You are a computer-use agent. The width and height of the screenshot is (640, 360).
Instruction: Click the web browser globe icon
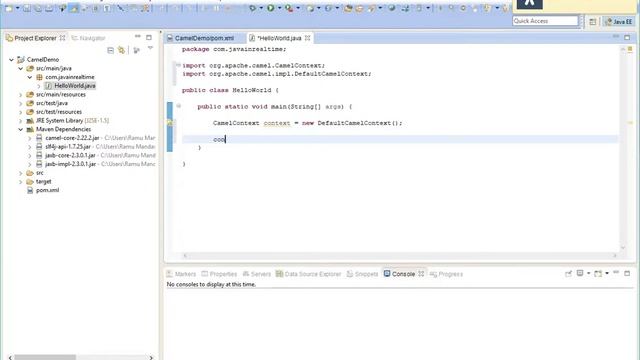pos(391,8)
